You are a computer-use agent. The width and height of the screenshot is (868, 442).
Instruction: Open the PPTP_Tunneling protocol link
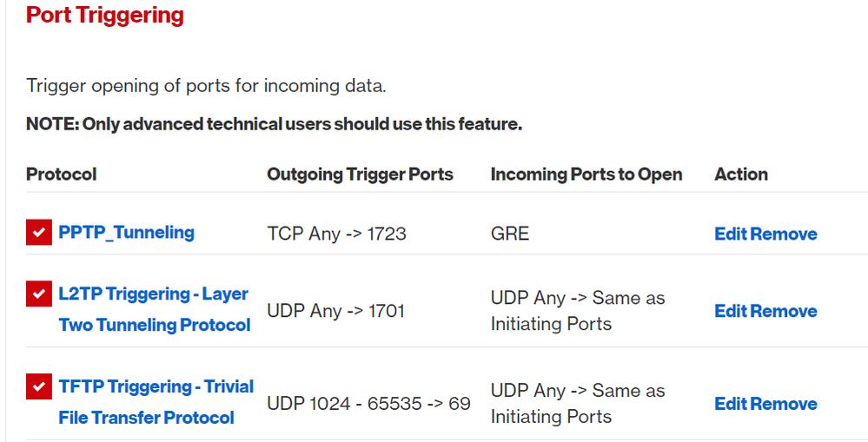126,233
